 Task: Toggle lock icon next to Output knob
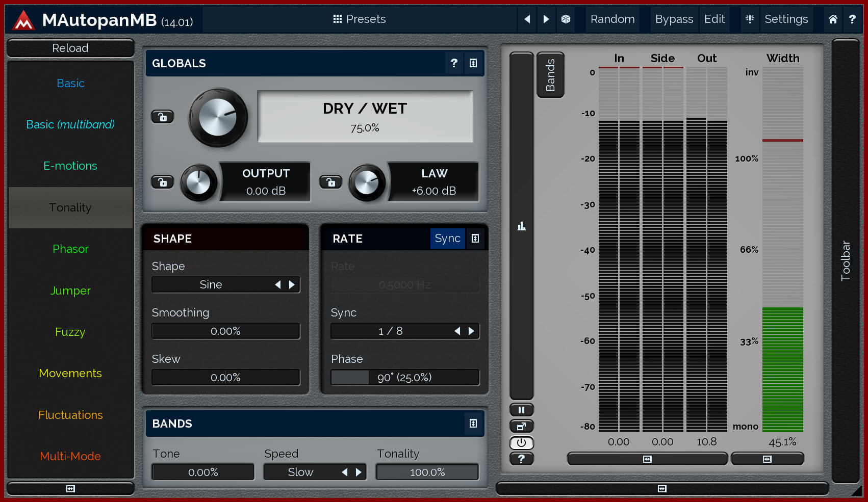click(x=163, y=182)
